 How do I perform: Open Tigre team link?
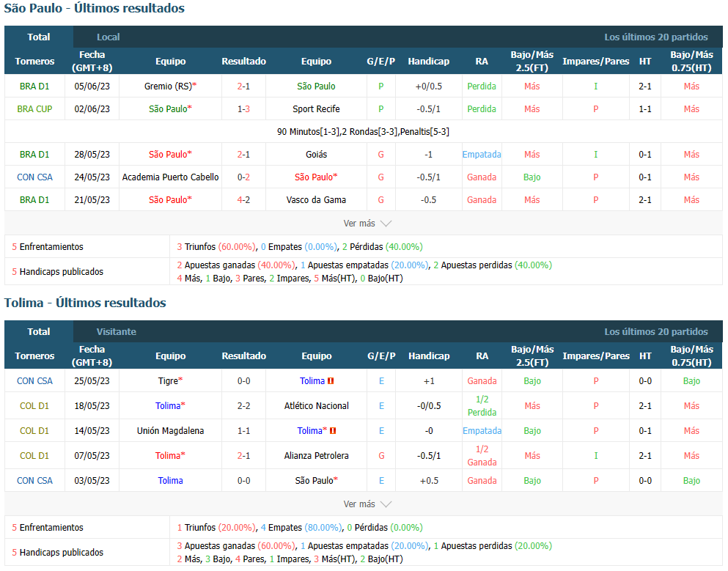coord(168,381)
